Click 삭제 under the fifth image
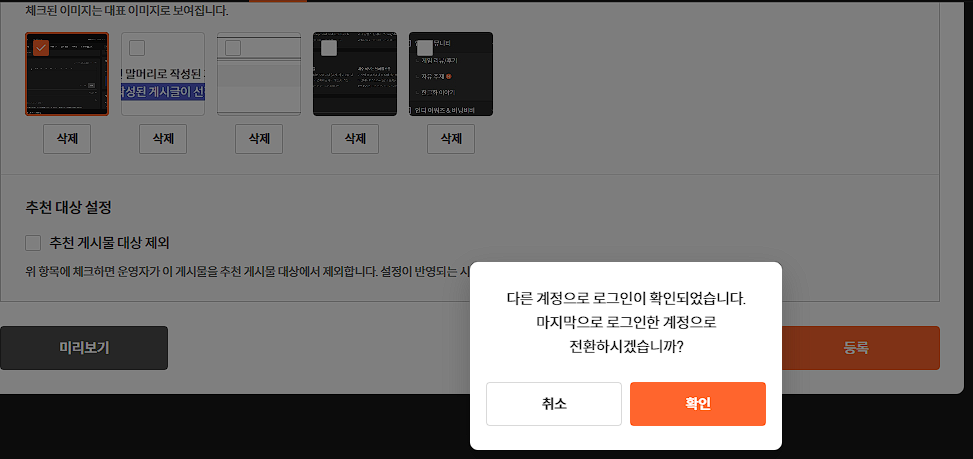Image resolution: width=973 pixels, height=459 pixels. 451,139
